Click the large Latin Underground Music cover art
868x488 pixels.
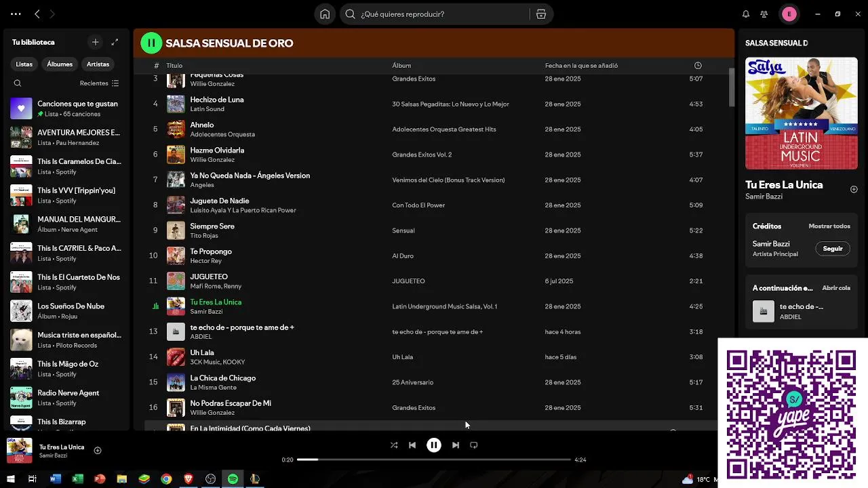coord(801,113)
